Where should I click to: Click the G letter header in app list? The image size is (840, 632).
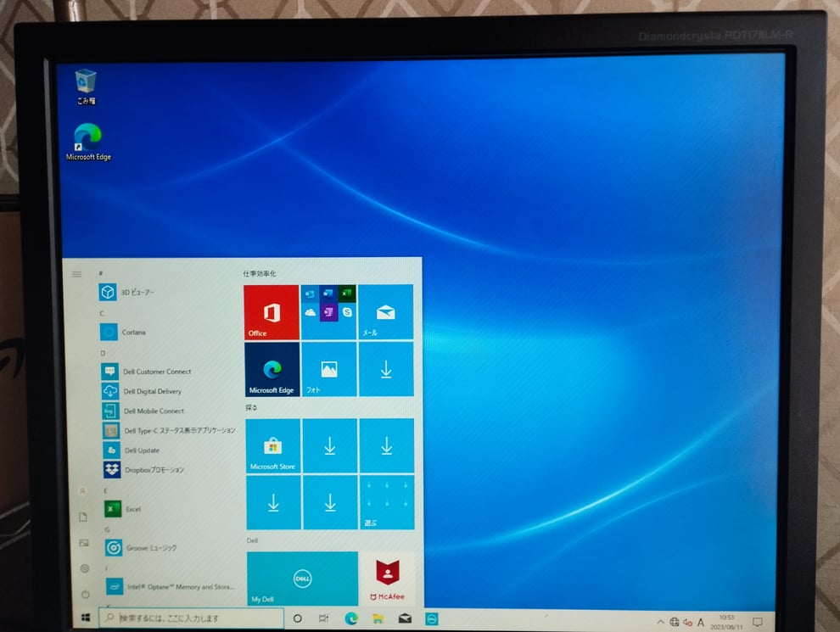[107, 529]
